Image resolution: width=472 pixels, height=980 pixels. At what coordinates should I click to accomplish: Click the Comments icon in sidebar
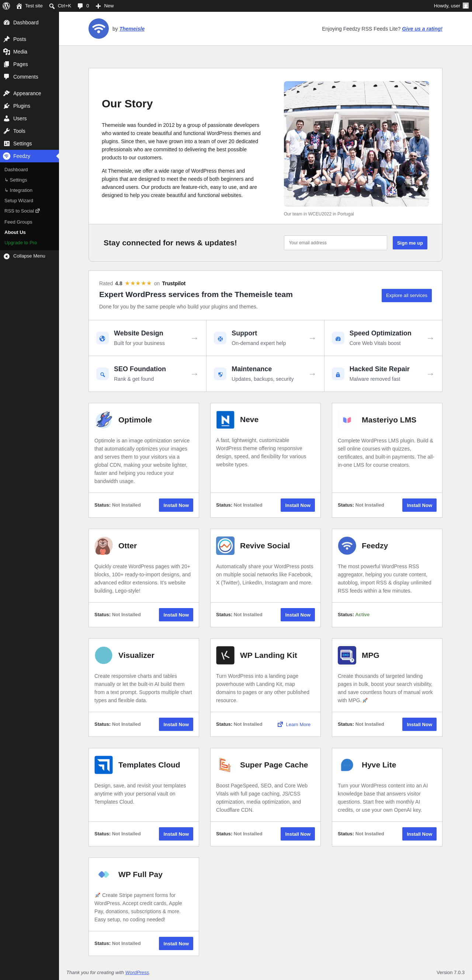point(7,77)
